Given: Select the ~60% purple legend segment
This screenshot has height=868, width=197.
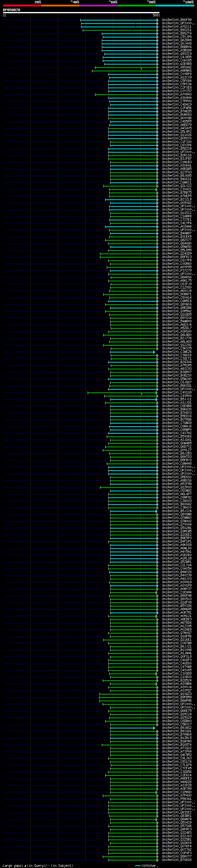Looking at the screenshot, I should click(x=99, y=6).
